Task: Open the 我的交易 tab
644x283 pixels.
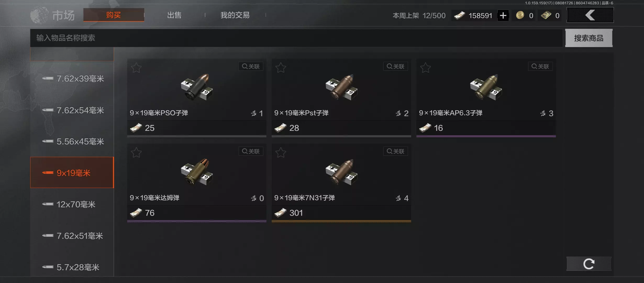Action: point(235,15)
